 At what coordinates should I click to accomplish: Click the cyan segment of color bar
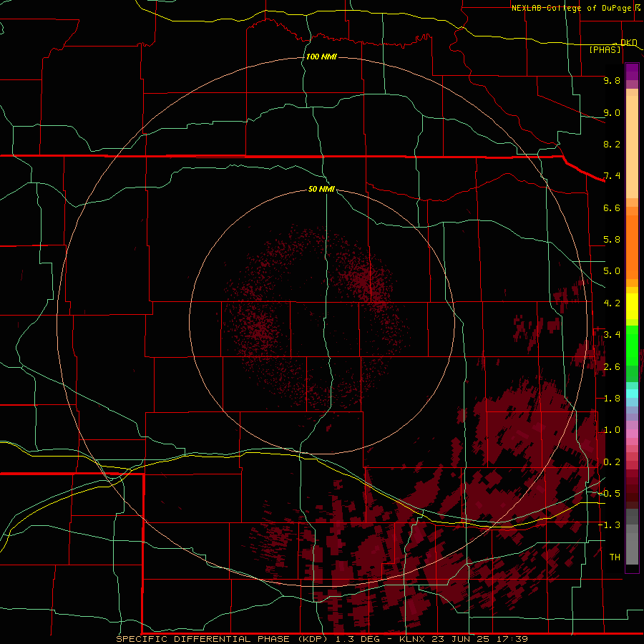click(632, 394)
